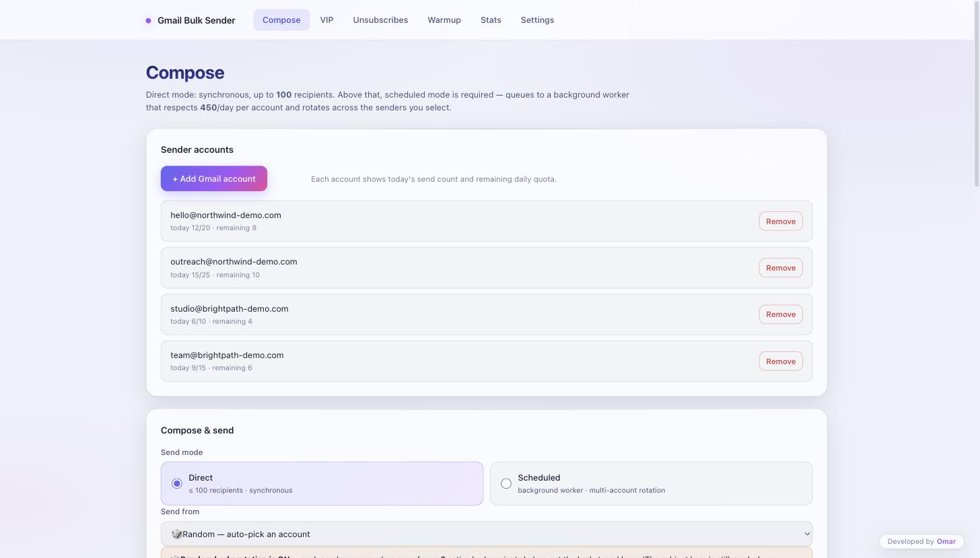The height and width of the screenshot is (558, 980).
Task: Click the "Each account shows today's send count" note
Action: pyautogui.click(x=433, y=179)
